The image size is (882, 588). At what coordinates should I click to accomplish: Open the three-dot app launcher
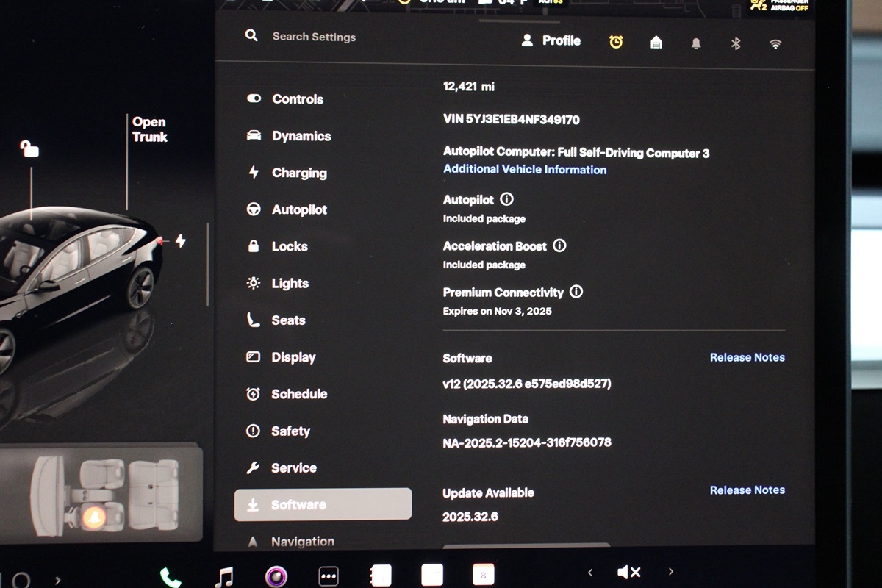[x=328, y=576]
